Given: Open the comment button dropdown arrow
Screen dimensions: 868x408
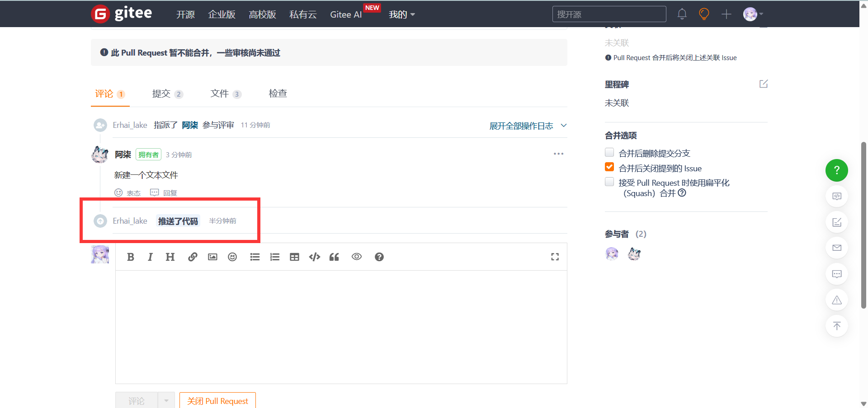Looking at the screenshot, I should point(166,400).
